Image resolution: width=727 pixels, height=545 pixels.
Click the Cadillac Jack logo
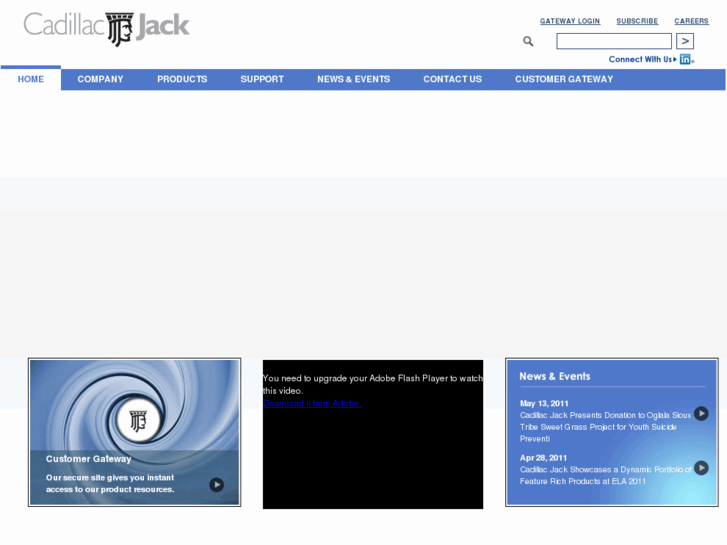106,29
